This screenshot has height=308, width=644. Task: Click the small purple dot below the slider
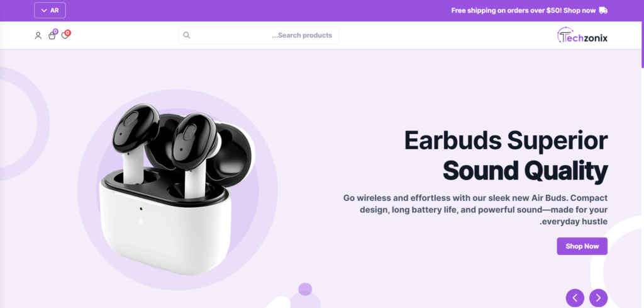pos(305,289)
